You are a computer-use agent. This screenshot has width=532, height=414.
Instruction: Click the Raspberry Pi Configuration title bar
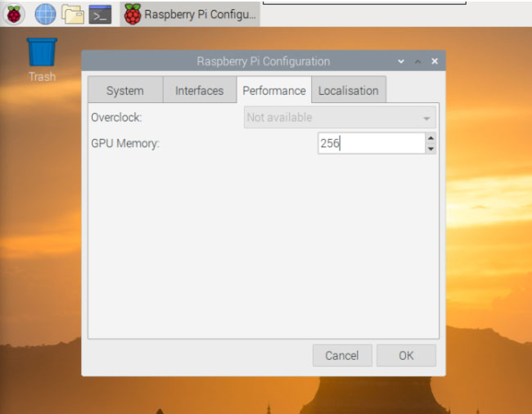click(x=264, y=61)
